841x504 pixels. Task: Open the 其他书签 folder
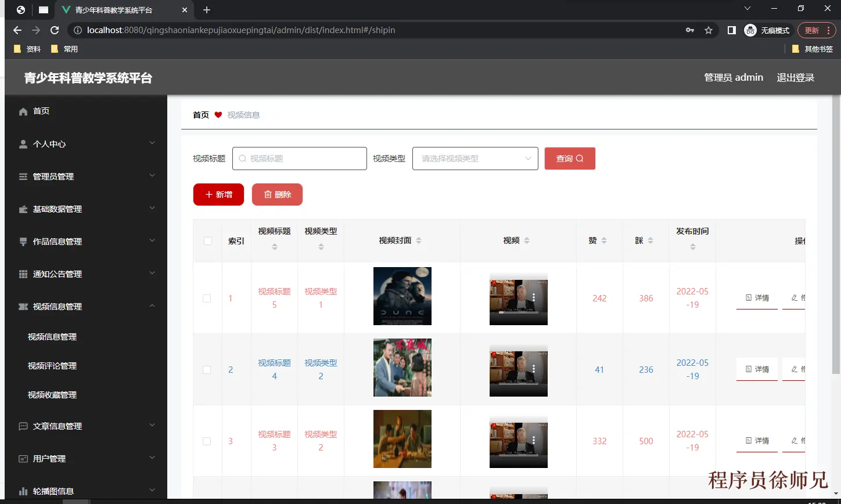coord(813,49)
